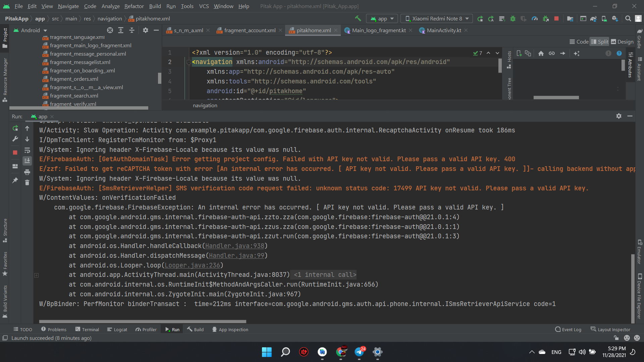This screenshot has width=644, height=362.
Task: Switch editor to Split view mode
Action: pos(599,42)
